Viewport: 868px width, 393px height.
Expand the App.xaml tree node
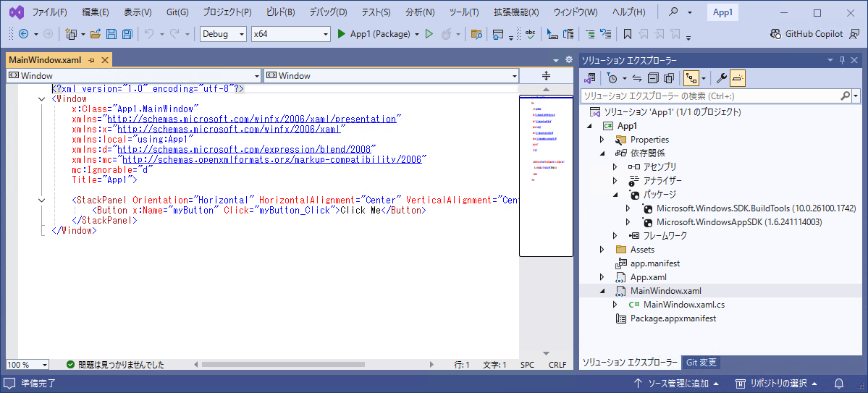coord(602,276)
